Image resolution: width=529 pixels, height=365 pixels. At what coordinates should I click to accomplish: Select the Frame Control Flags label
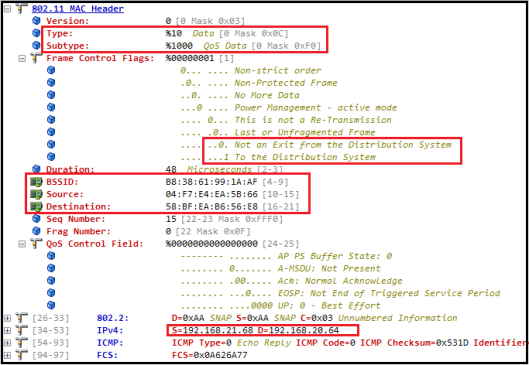(x=100, y=58)
